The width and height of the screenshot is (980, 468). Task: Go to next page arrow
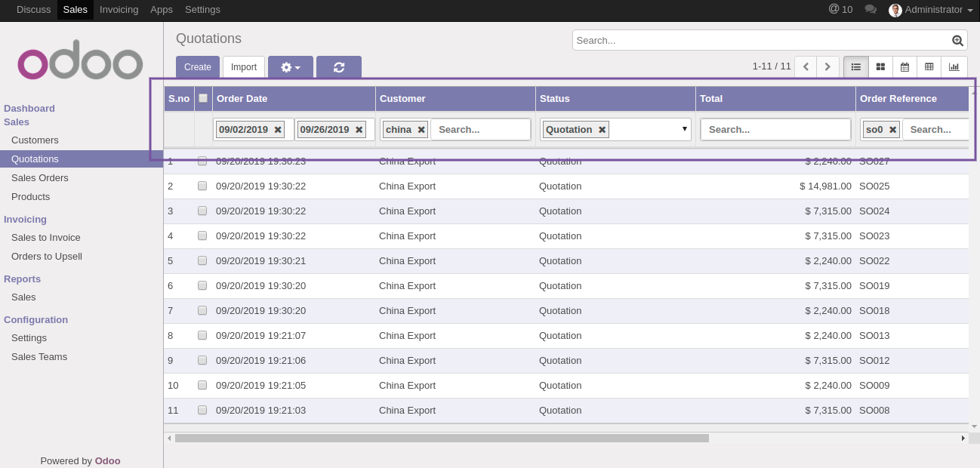827,67
